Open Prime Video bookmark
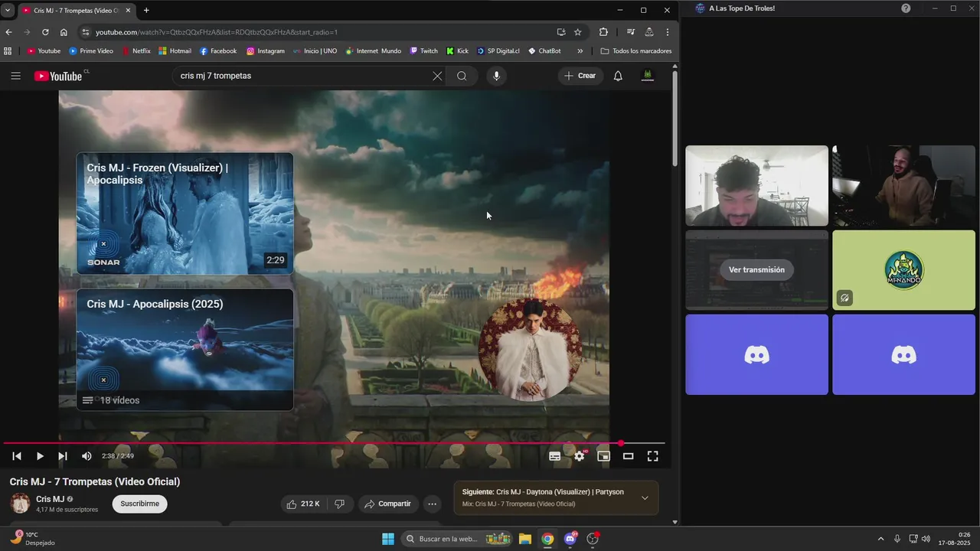The width and height of the screenshot is (980, 551). [91, 51]
